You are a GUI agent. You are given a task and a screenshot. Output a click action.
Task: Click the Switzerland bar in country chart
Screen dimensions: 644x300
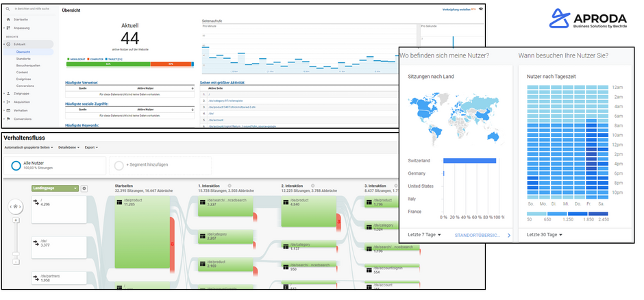pyautogui.click(x=469, y=161)
